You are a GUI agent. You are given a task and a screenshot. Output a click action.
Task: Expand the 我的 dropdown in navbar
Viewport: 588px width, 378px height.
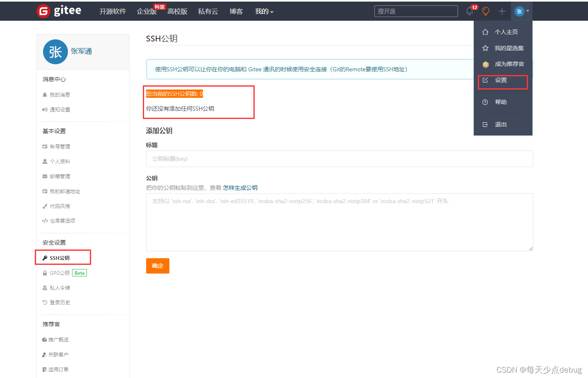pos(264,11)
